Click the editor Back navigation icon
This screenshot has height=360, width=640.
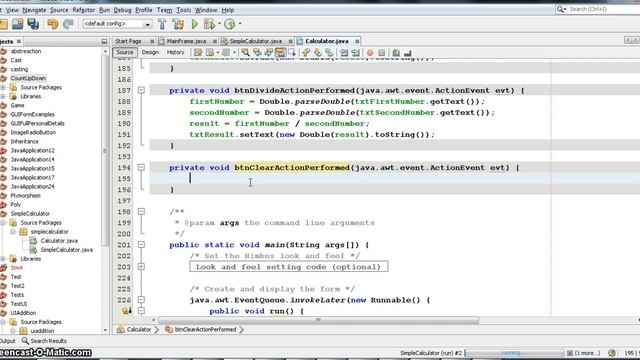[x=210, y=53]
